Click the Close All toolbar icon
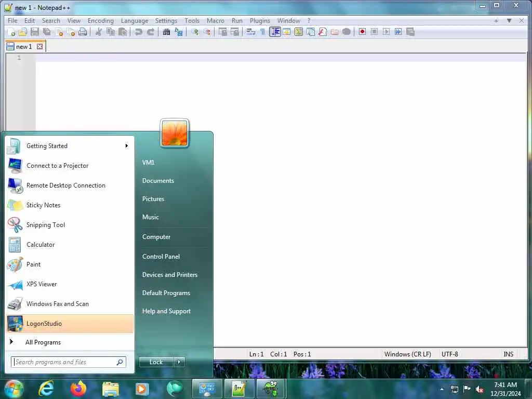The height and width of the screenshot is (399, 532). click(x=71, y=32)
